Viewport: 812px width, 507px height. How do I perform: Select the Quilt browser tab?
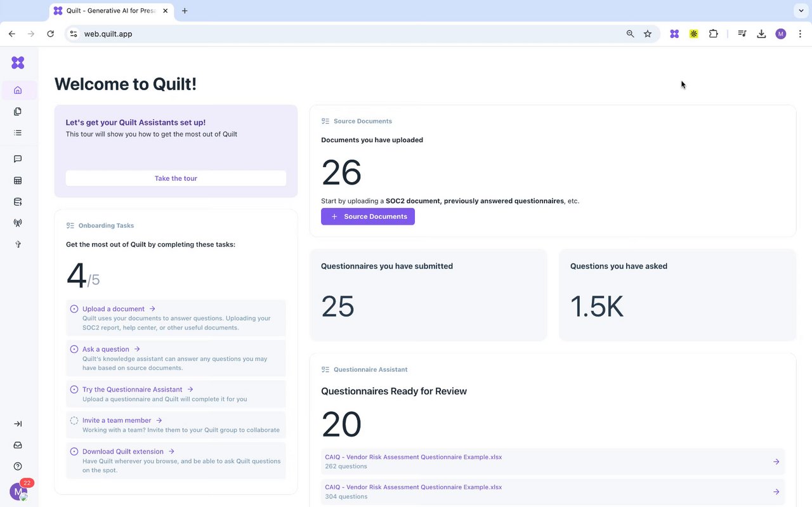click(111, 11)
